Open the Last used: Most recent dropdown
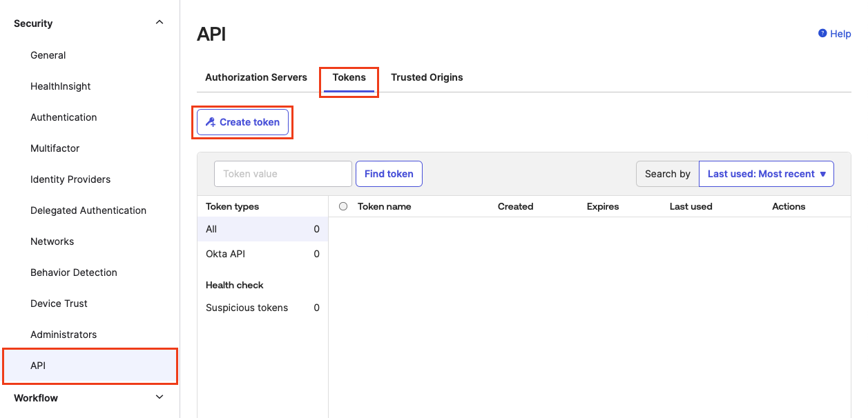Image resolution: width=868 pixels, height=418 pixels. [x=766, y=174]
